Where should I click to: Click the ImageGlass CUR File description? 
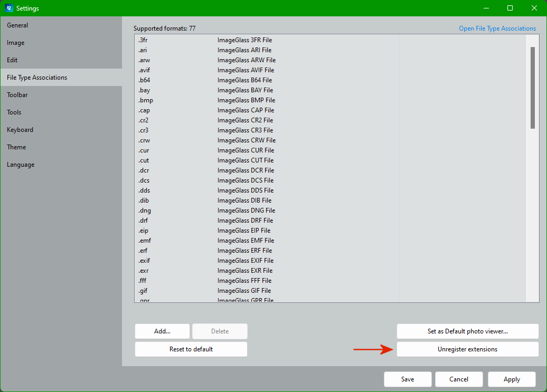click(x=246, y=150)
